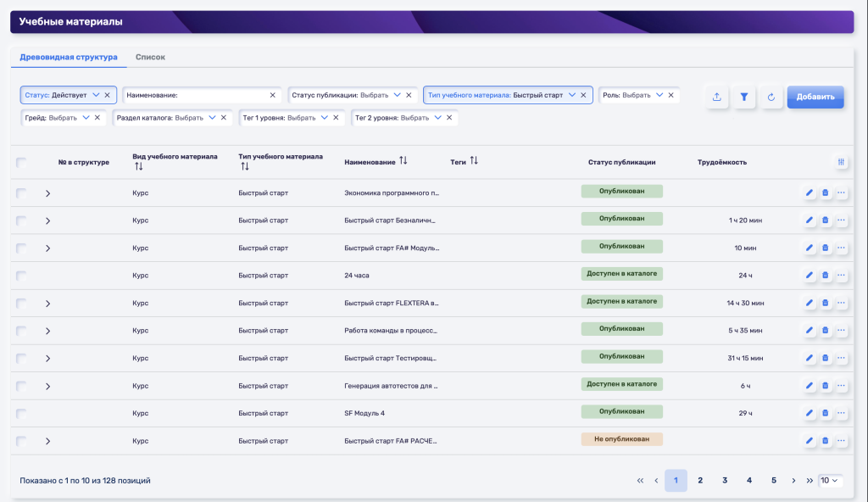The height and width of the screenshot is (502, 868).
Task: Click the export upload icon button
Action: tap(716, 98)
